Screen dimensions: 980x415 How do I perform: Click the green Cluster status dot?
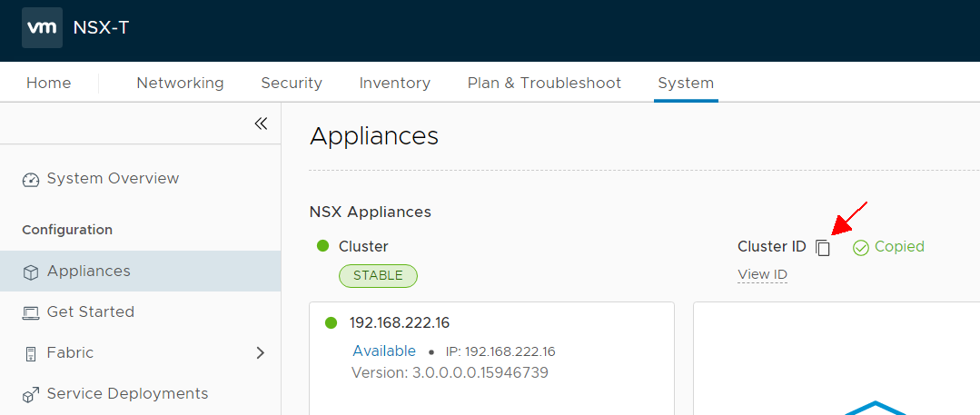(322, 246)
